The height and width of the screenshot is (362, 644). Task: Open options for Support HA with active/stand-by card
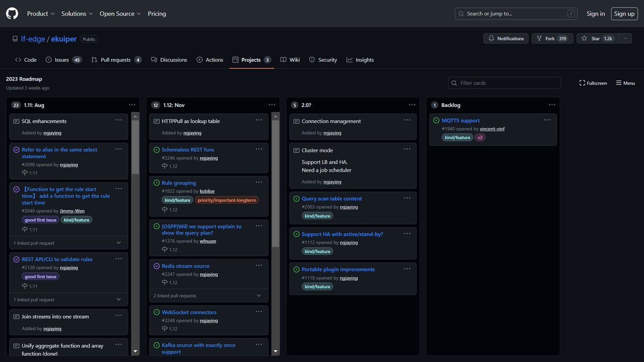(x=407, y=233)
